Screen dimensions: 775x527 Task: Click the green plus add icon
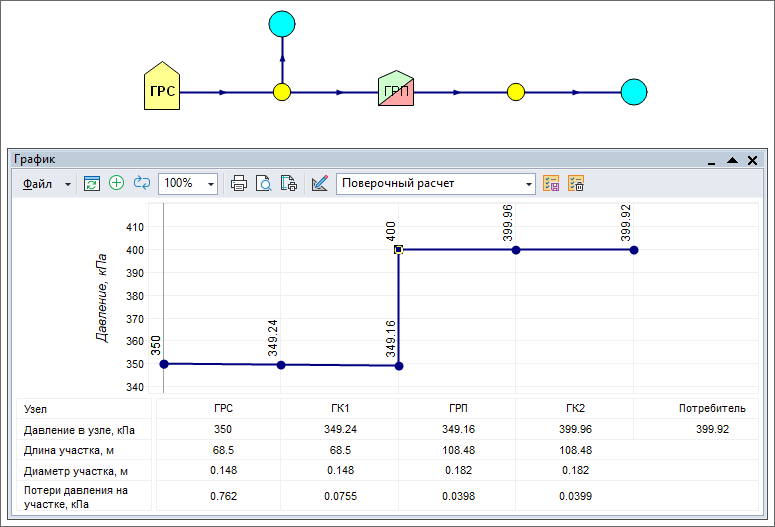[x=116, y=183]
